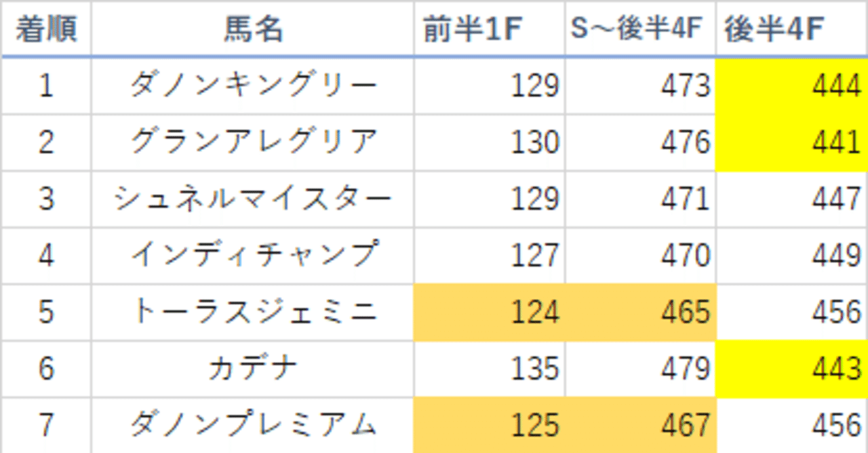Select the トーラスジェミニ cell
The image size is (868, 453).
[x=252, y=312]
